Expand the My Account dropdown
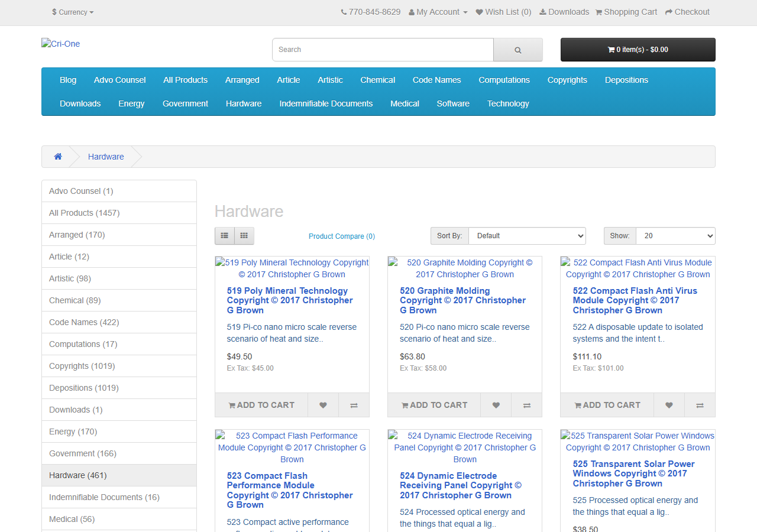Screen dimensions: 757x532 pyautogui.click(x=438, y=12)
